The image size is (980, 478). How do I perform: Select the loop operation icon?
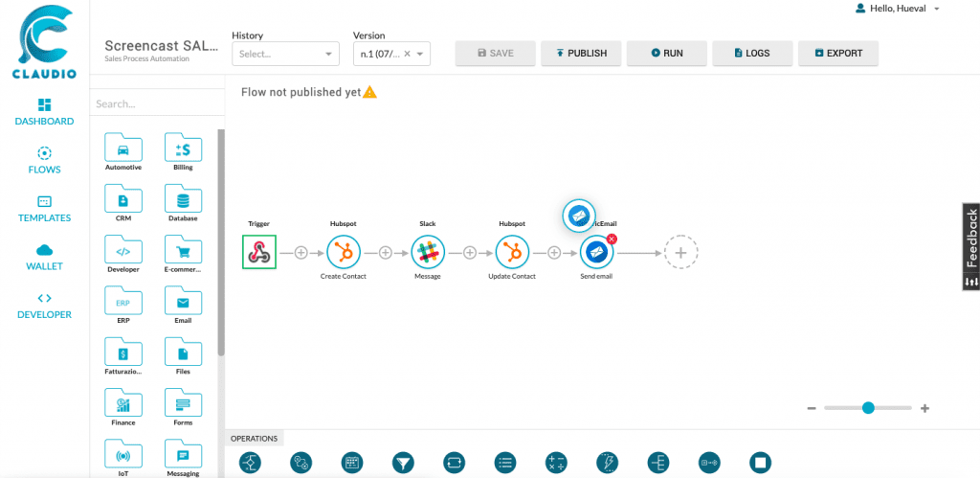[x=455, y=463]
